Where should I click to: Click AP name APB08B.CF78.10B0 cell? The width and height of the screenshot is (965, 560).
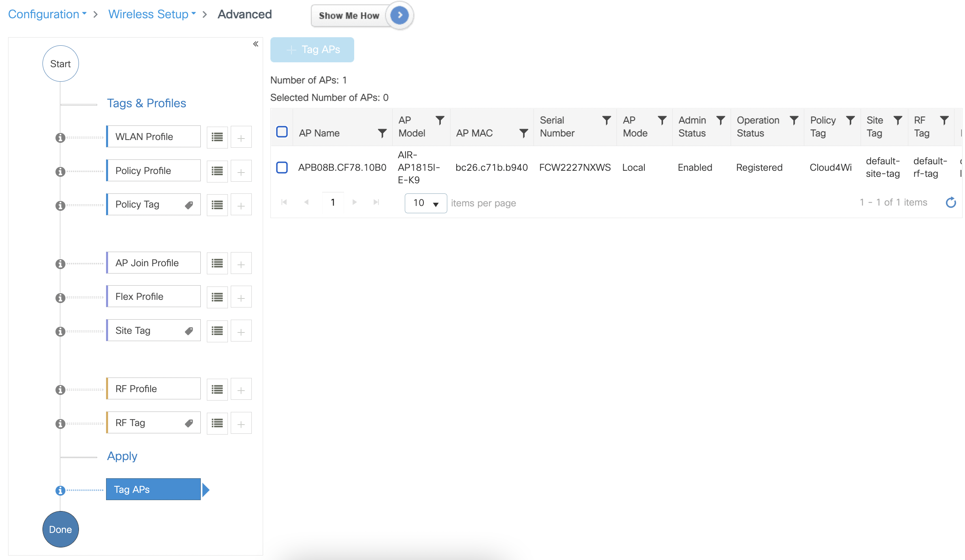342,168
